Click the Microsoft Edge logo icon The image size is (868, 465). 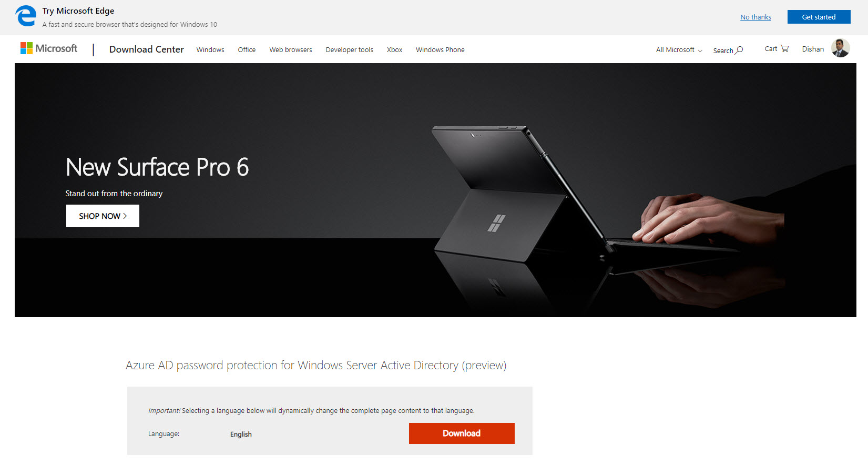26,16
